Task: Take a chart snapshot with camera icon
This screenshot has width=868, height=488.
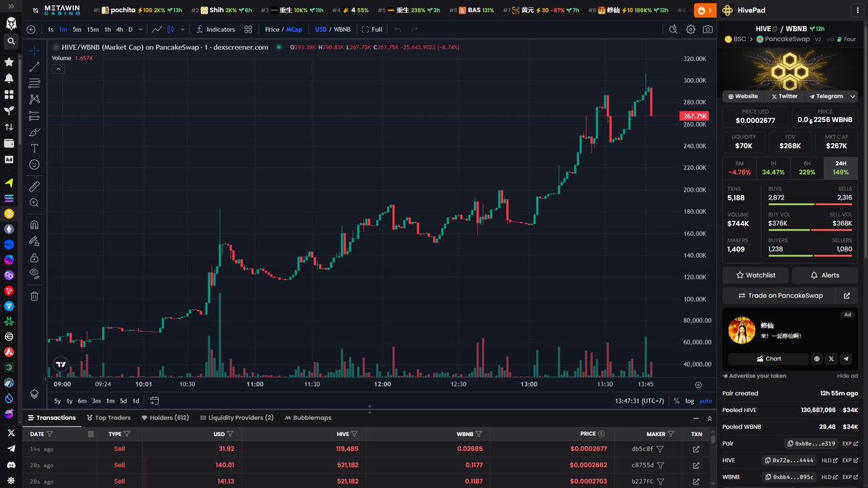Action: click(x=707, y=30)
